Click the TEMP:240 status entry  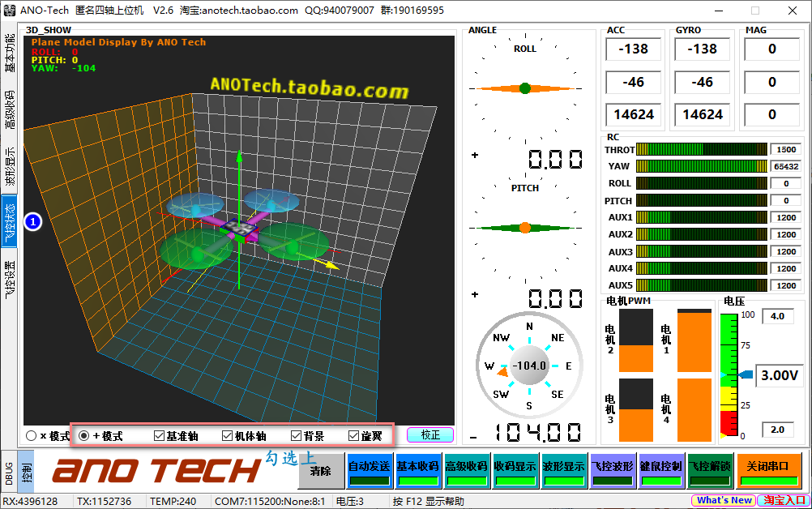point(173,501)
